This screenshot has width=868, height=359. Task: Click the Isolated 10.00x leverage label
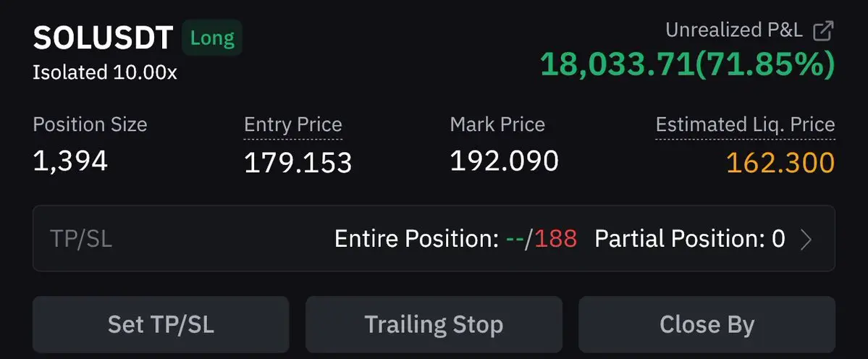click(105, 72)
